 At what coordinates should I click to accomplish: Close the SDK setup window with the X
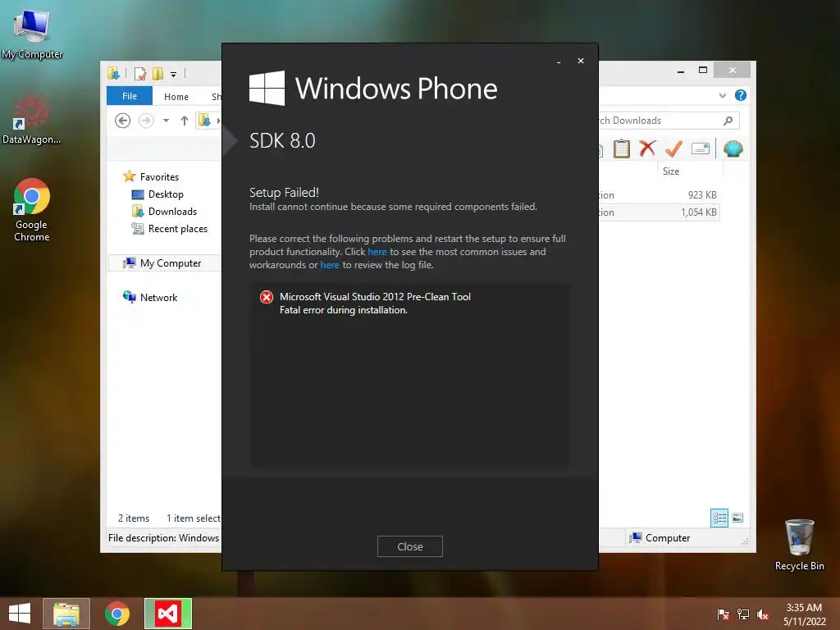coord(581,61)
